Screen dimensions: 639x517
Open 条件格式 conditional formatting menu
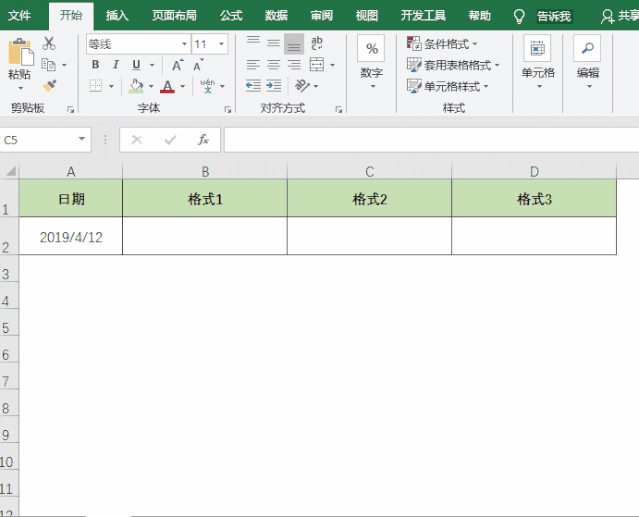click(442, 43)
